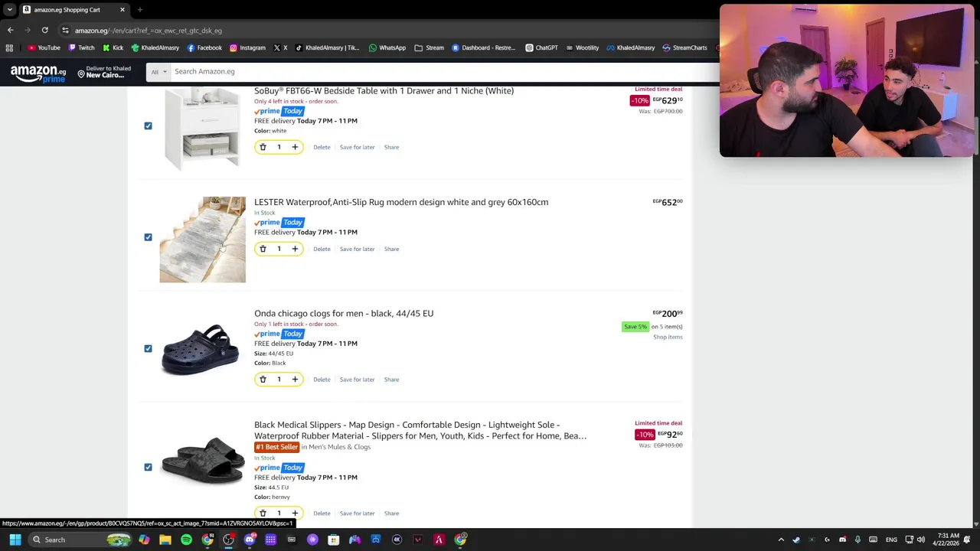The image size is (980, 551).
Task: Open the SoBuy white bedside table thumbnail
Action: [x=202, y=128]
